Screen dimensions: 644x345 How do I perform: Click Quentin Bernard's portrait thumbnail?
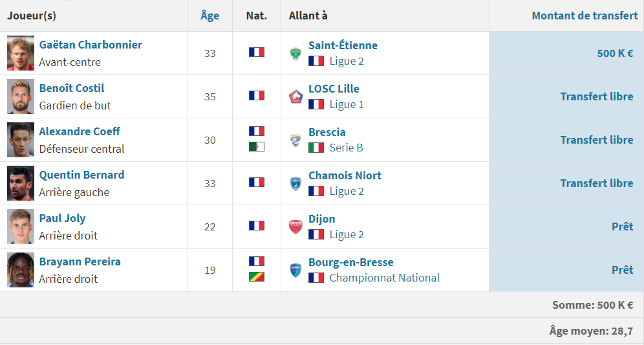coord(21,183)
